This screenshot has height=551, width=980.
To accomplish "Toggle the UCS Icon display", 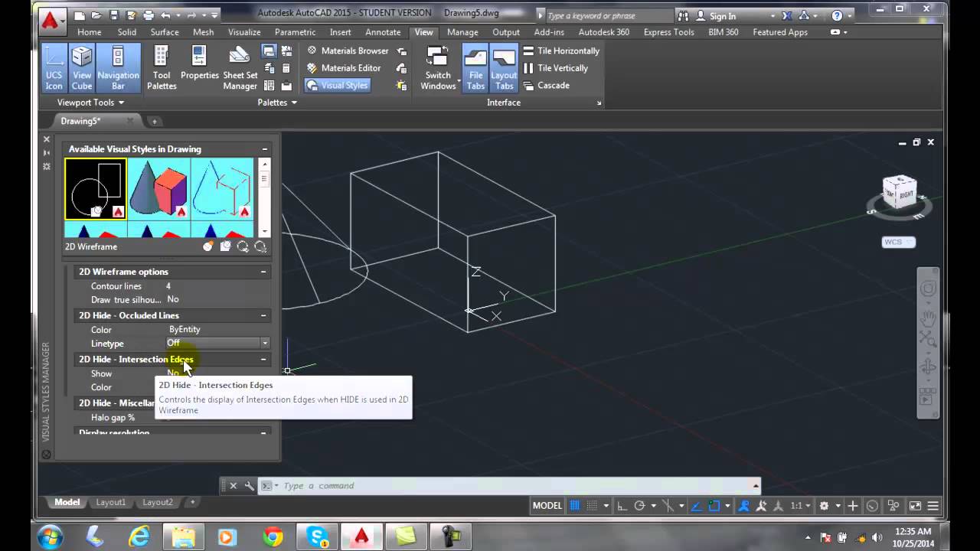I will pyautogui.click(x=54, y=68).
